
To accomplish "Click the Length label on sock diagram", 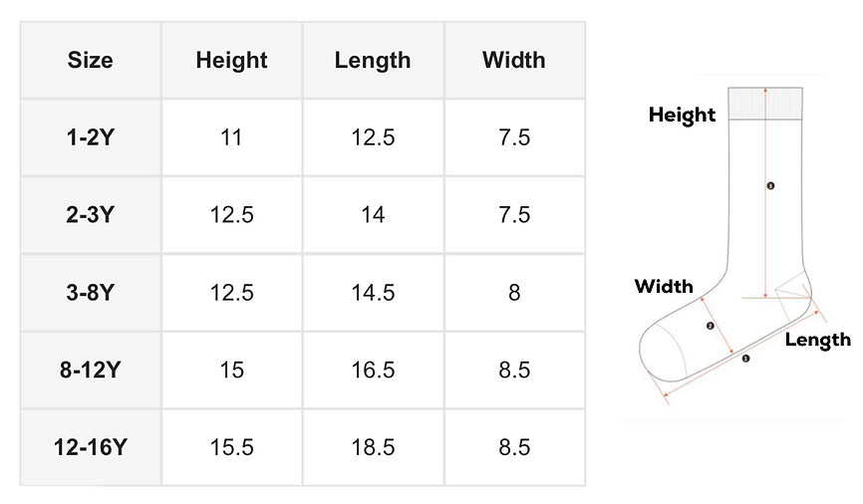I will tap(818, 340).
